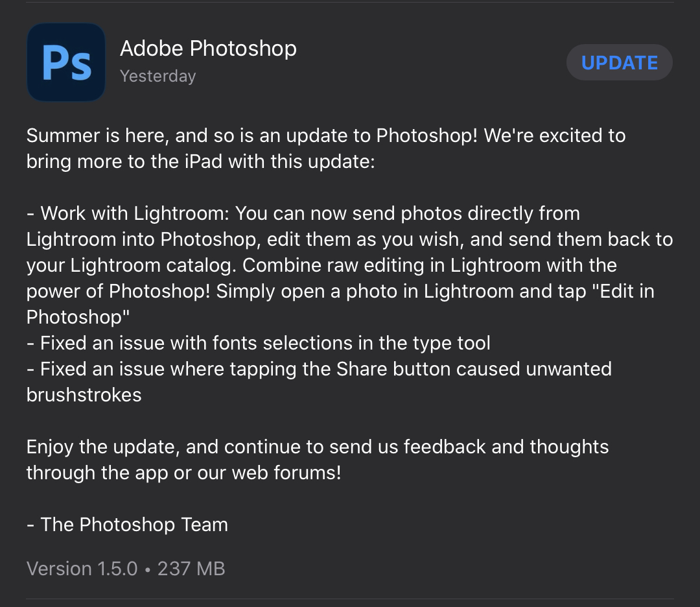The height and width of the screenshot is (607, 700).
Task: Click the 'Version 1.5.0' label
Action: tap(82, 569)
